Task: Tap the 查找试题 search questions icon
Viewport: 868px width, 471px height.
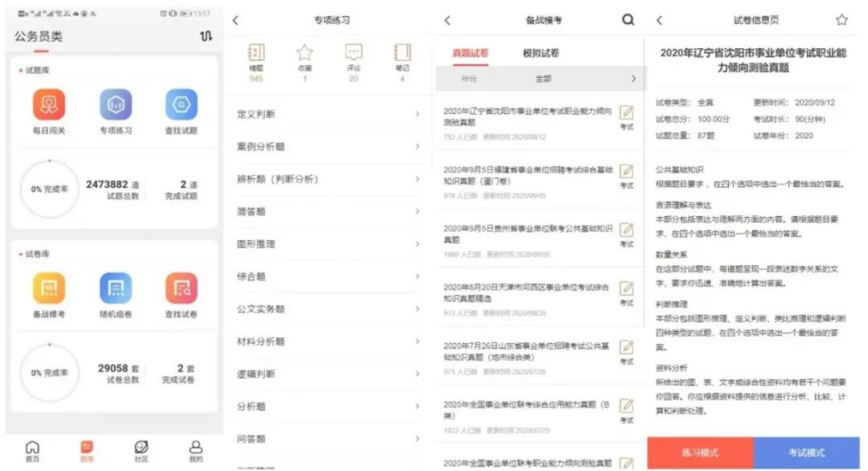Action: click(x=182, y=107)
